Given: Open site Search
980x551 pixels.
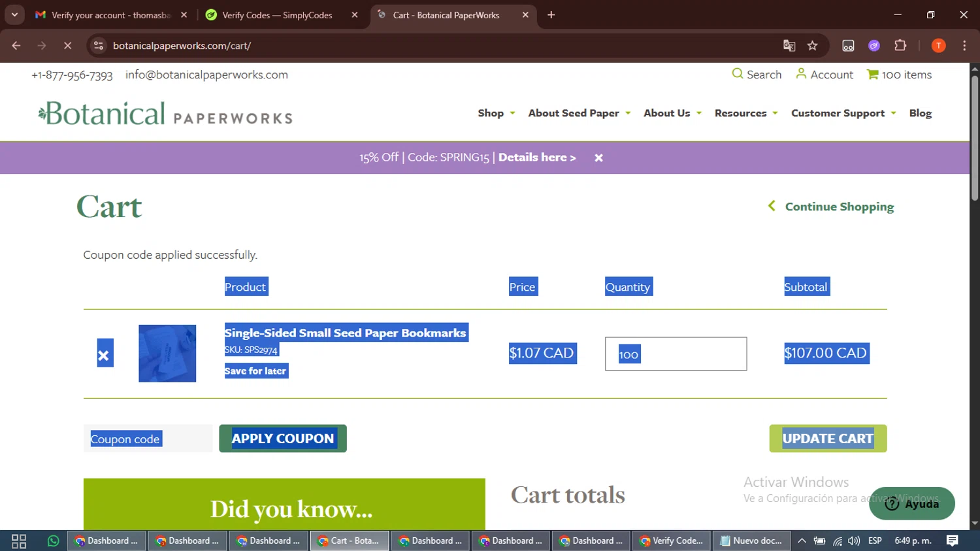Looking at the screenshot, I should click(x=757, y=75).
